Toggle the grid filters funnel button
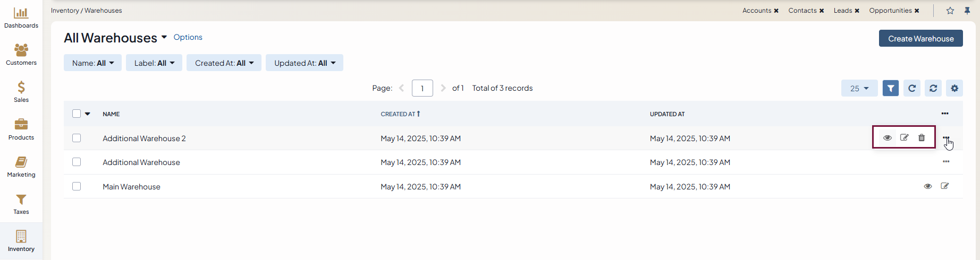 point(890,88)
